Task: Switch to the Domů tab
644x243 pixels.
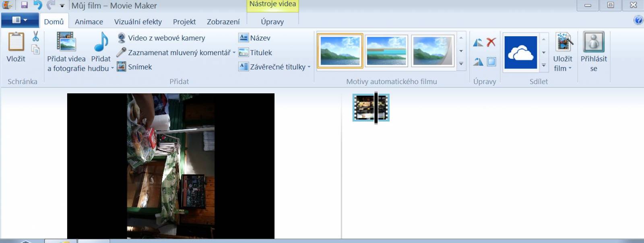Action: (54, 22)
